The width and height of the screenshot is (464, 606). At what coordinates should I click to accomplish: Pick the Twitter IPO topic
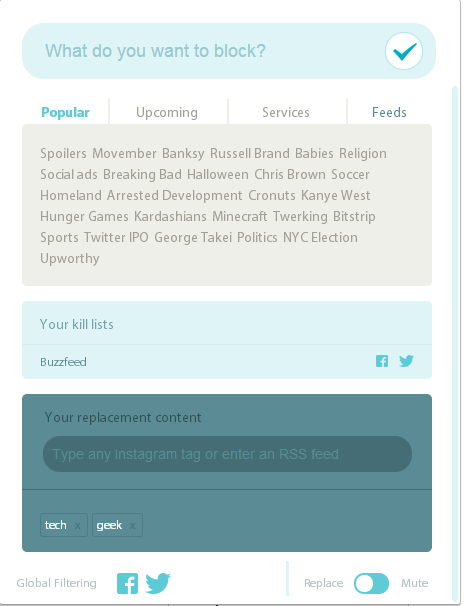pos(116,237)
